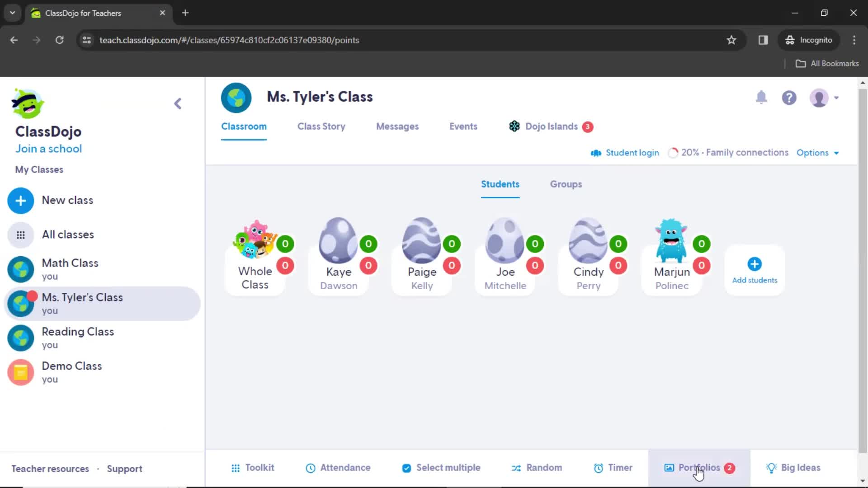Open the Events tab
Viewport: 868px width, 488px height.
click(x=463, y=127)
